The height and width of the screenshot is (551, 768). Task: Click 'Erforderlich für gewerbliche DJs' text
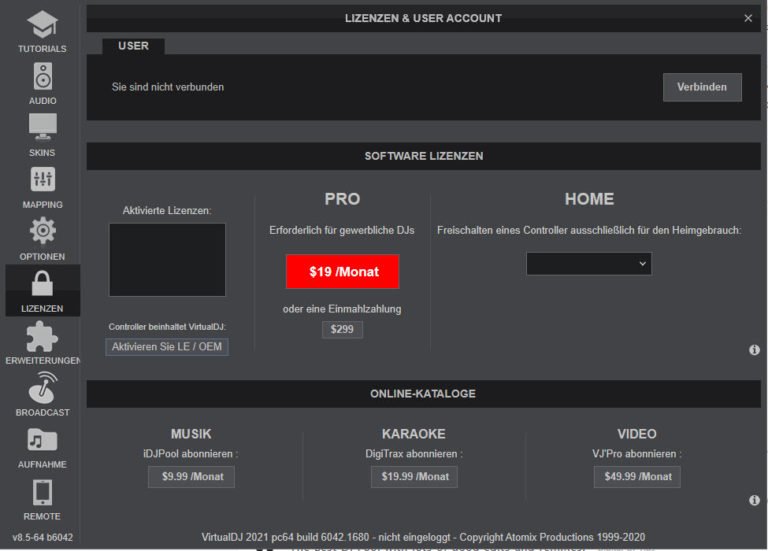click(x=342, y=230)
